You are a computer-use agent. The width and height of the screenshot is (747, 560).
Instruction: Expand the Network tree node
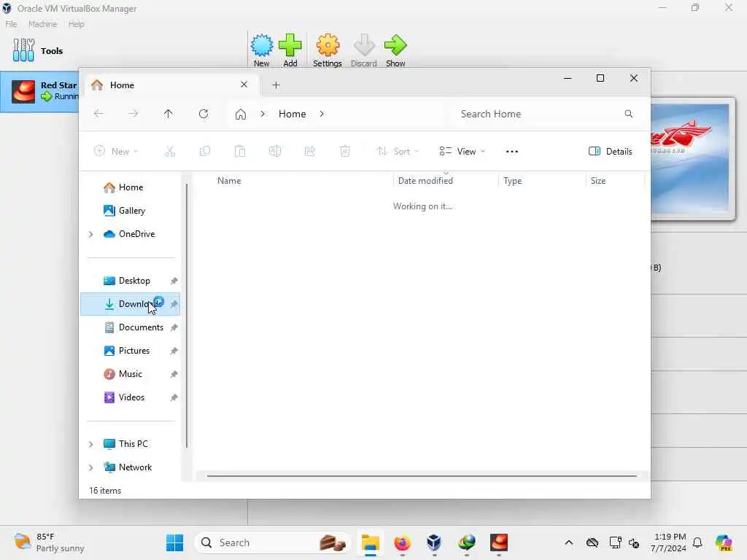(x=91, y=467)
